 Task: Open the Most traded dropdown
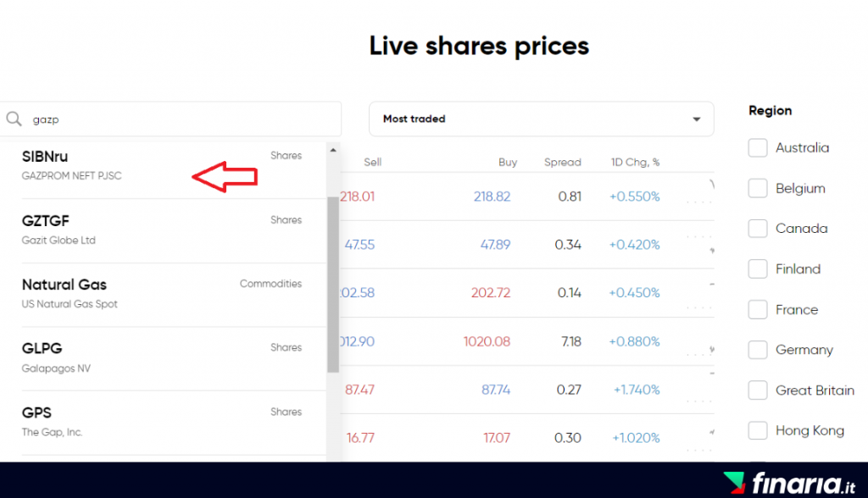[541, 119]
